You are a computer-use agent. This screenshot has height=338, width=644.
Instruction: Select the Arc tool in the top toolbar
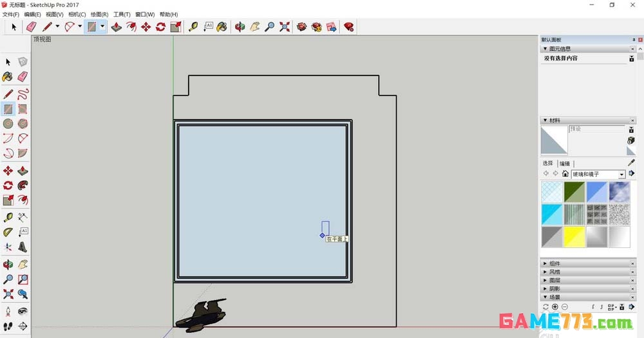click(70, 27)
